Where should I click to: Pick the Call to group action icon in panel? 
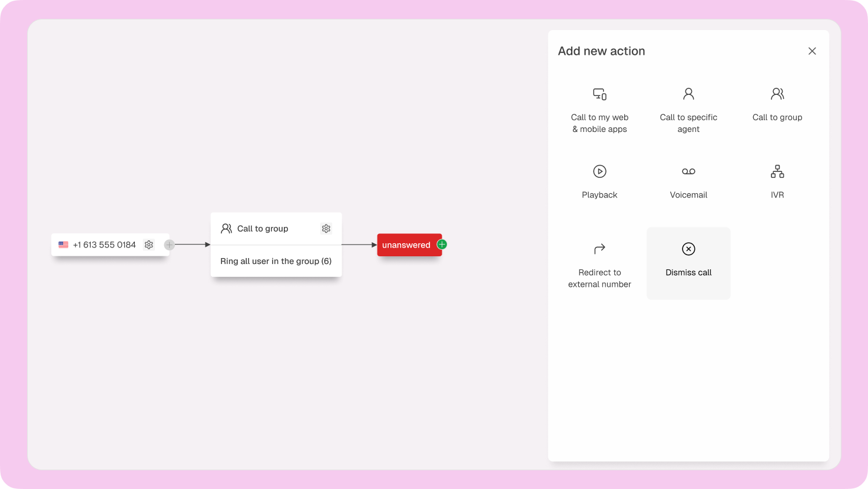777,94
